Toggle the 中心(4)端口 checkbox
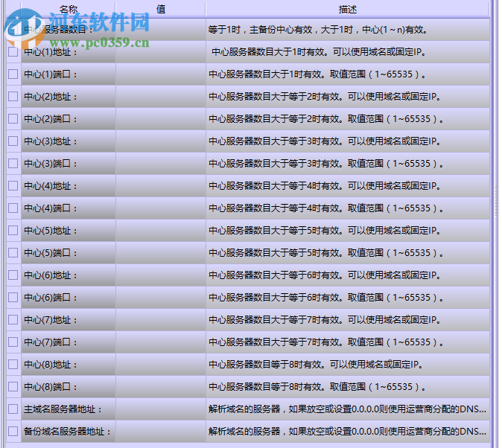Image resolution: width=502 pixels, height=448 pixels. tap(13, 208)
